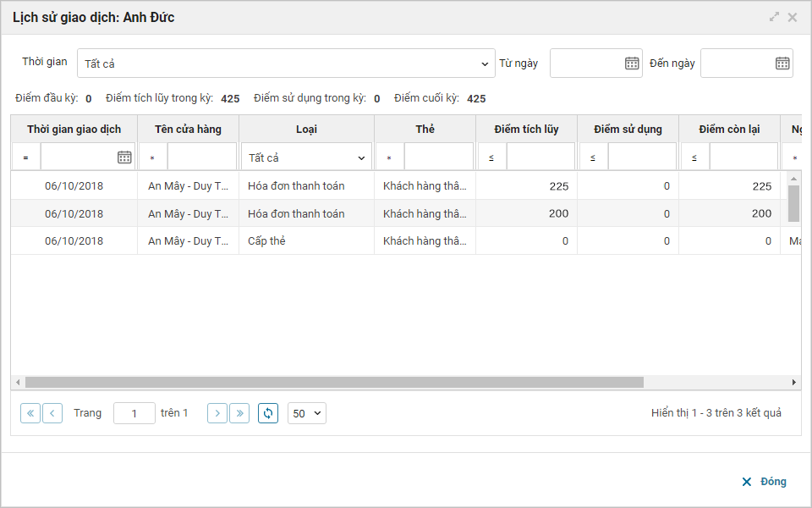The width and height of the screenshot is (812, 508).
Task: Go to next page of results
Action: (x=217, y=413)
